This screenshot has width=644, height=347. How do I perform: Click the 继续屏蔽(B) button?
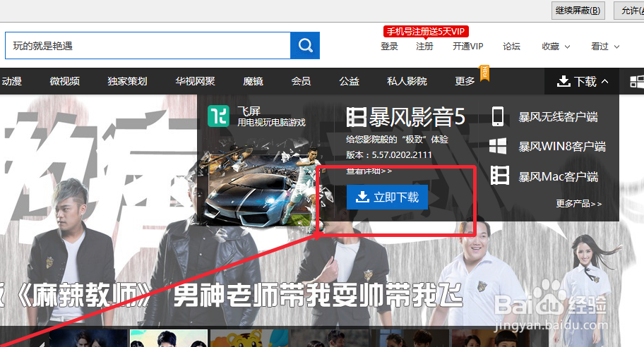[x=578, y=11]
